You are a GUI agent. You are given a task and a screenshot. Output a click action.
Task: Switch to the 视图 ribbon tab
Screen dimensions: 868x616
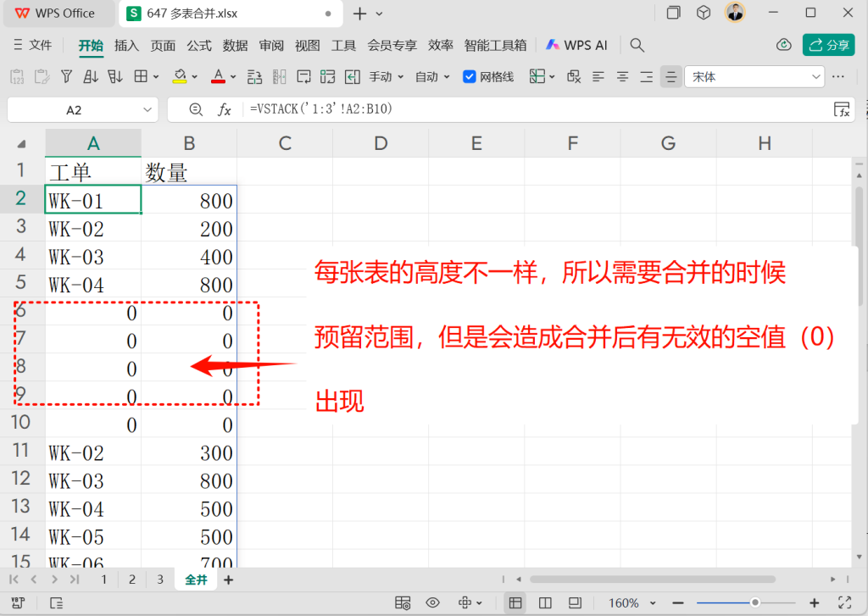(307, 46)
